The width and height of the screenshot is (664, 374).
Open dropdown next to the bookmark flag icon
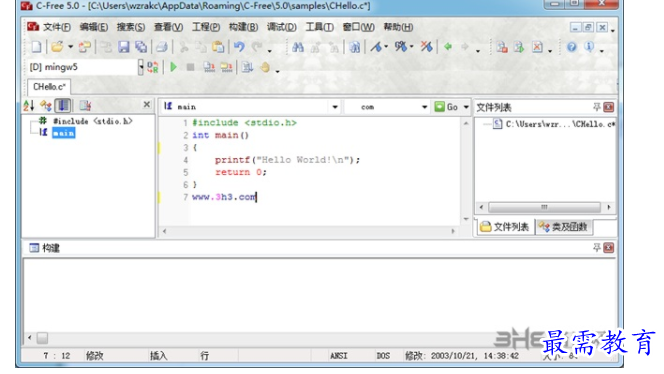386,47
